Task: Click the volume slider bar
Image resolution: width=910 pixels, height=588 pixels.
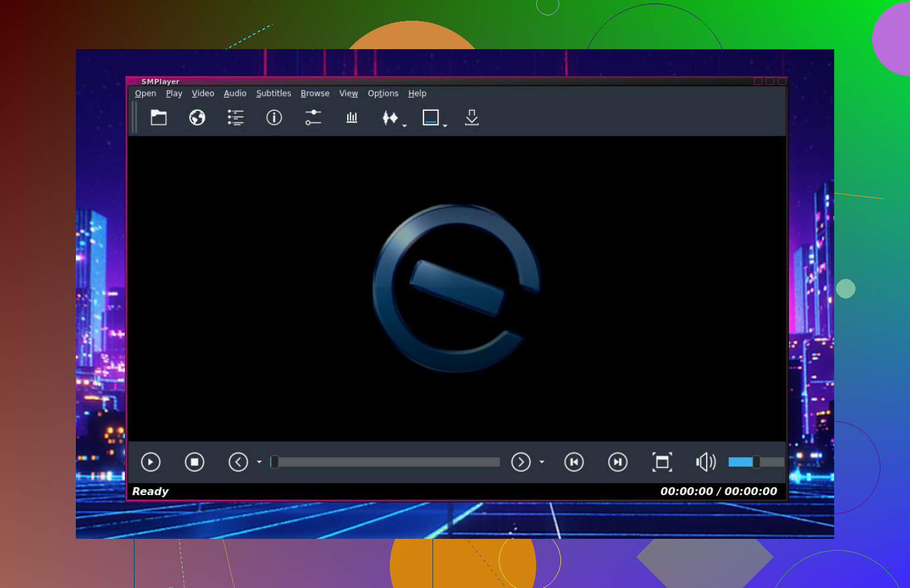Action: click(755, 462)
